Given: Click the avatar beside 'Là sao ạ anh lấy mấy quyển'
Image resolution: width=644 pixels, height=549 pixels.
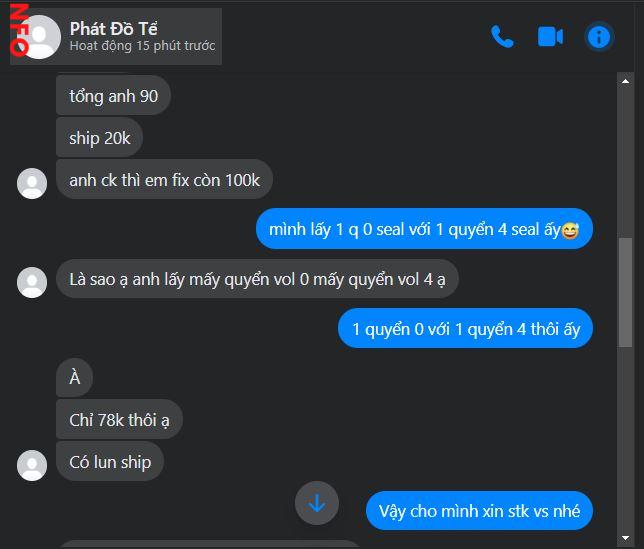Looking at the screenshot, I should click(32, 283).
